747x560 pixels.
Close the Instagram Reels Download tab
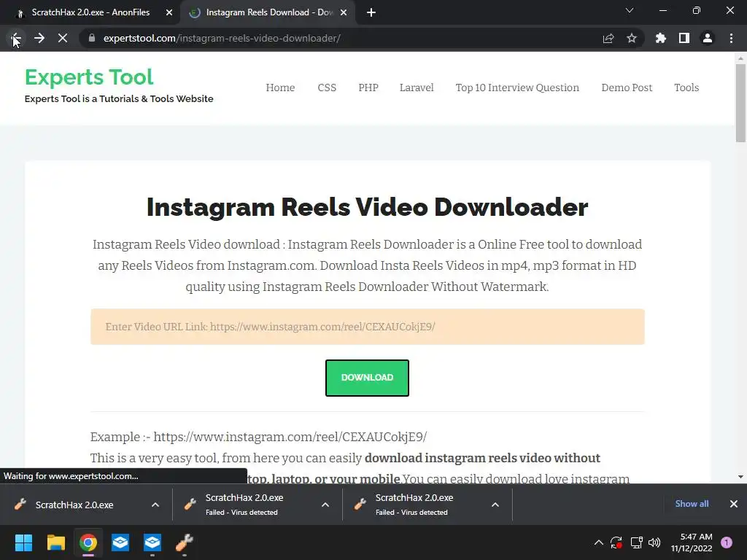click(344, 13)
